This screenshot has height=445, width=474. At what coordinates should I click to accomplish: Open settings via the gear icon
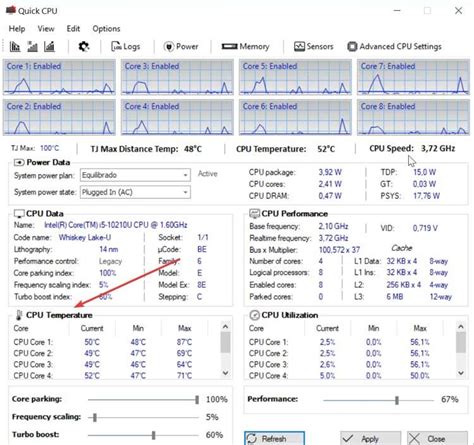coord(84,47)
